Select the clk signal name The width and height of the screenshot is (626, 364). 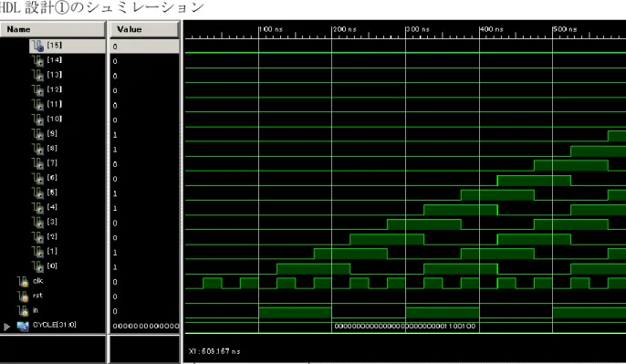(x=38, y=281)
